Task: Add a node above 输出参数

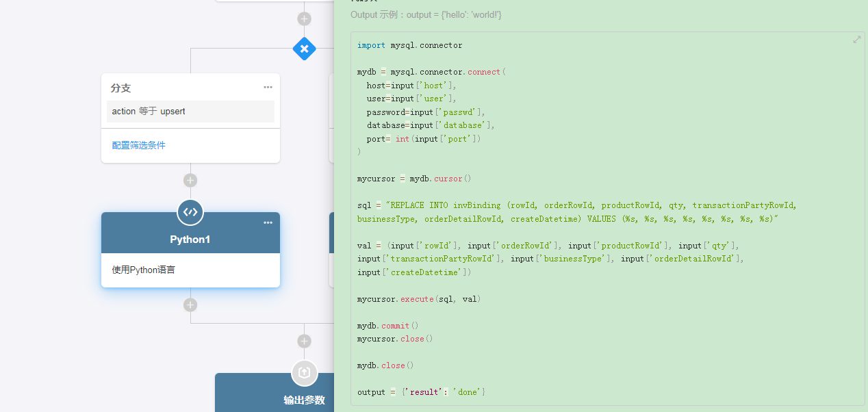Action: 305,341
